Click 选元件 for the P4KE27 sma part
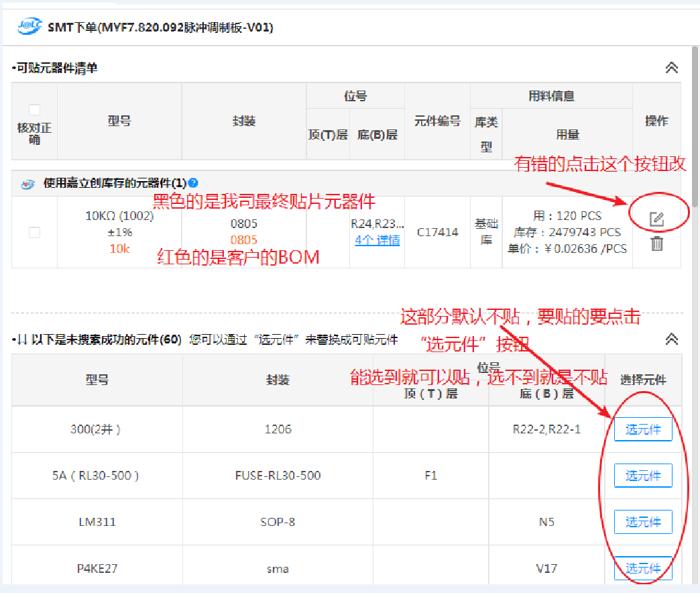Viewport: 700px width, 593px height. 642,568
